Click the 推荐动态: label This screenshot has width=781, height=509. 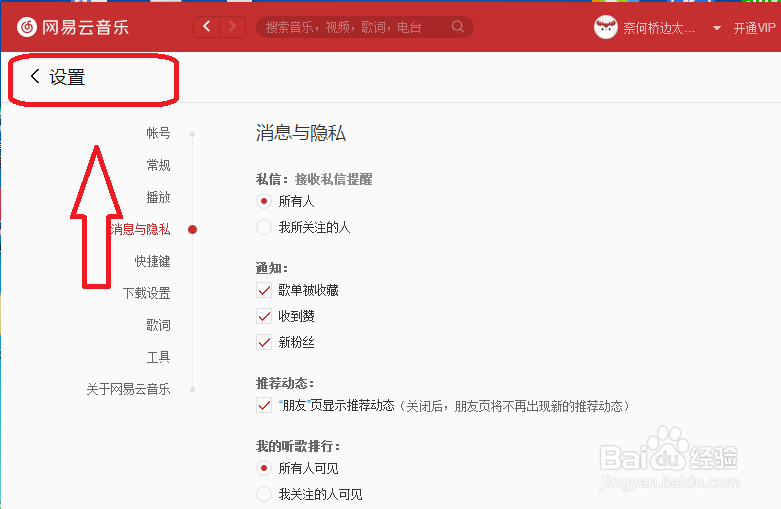285,383
